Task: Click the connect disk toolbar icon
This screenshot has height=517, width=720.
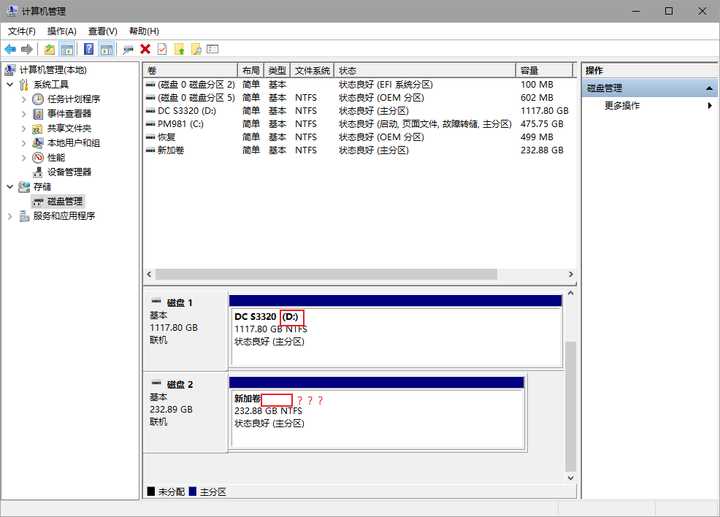Action: pos(128,49)
